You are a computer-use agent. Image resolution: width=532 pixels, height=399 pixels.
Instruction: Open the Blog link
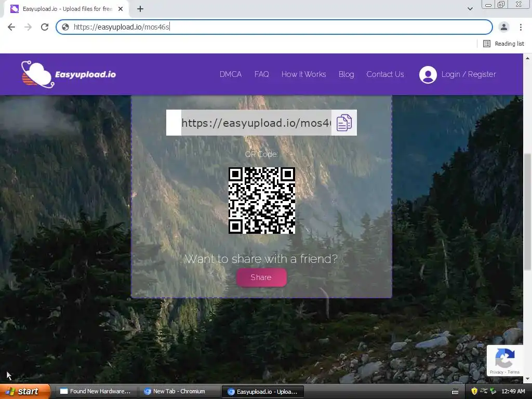(x=346, y=74)
